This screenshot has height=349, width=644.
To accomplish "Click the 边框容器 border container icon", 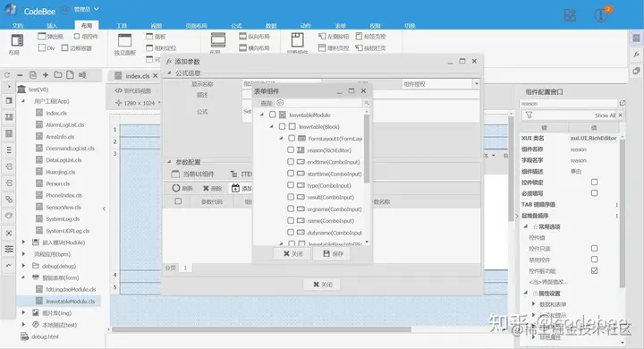I will 65,47.
